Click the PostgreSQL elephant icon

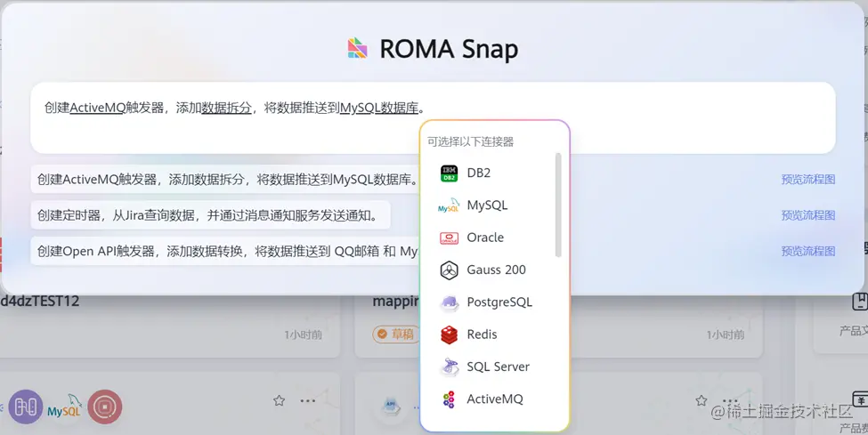click(449, 302)
